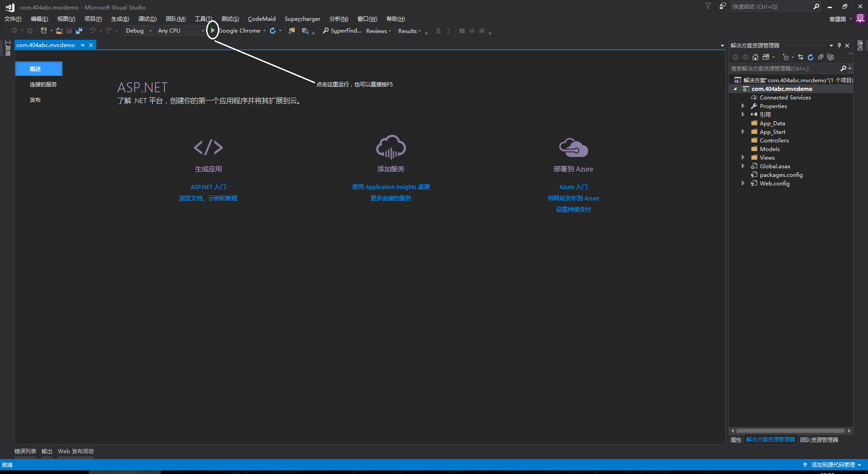Select the Controllers folder

coord(774,140)
